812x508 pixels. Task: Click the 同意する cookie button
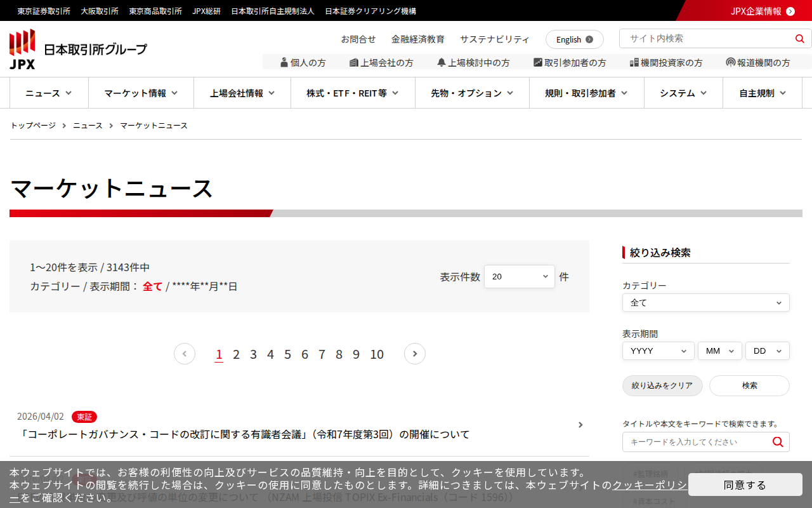click(x=745, y=485)
